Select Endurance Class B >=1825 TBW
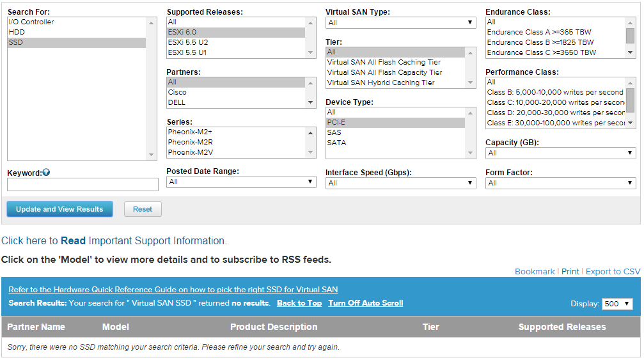Viewport: 644px width, 360px height. tap(555, 43)
